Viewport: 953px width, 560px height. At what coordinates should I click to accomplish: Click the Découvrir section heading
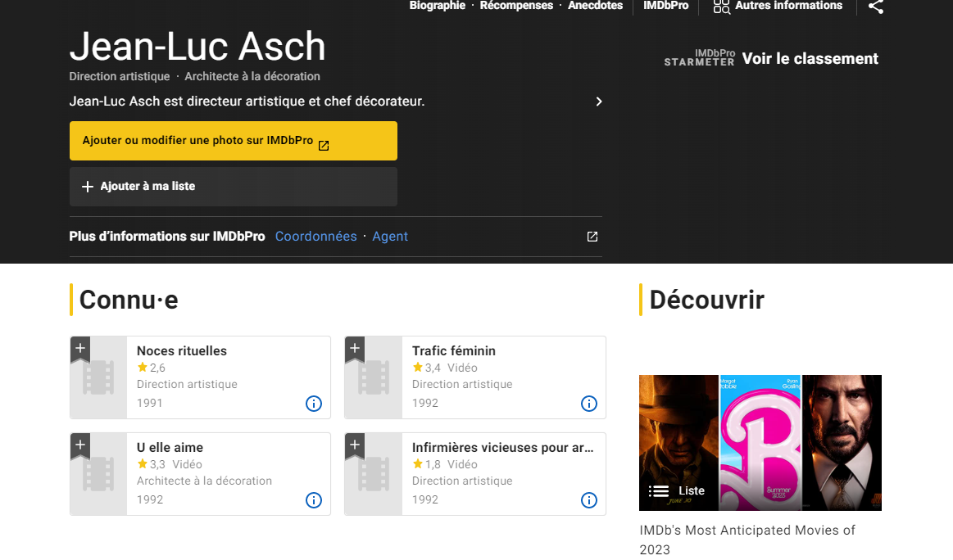coord(707,300)
